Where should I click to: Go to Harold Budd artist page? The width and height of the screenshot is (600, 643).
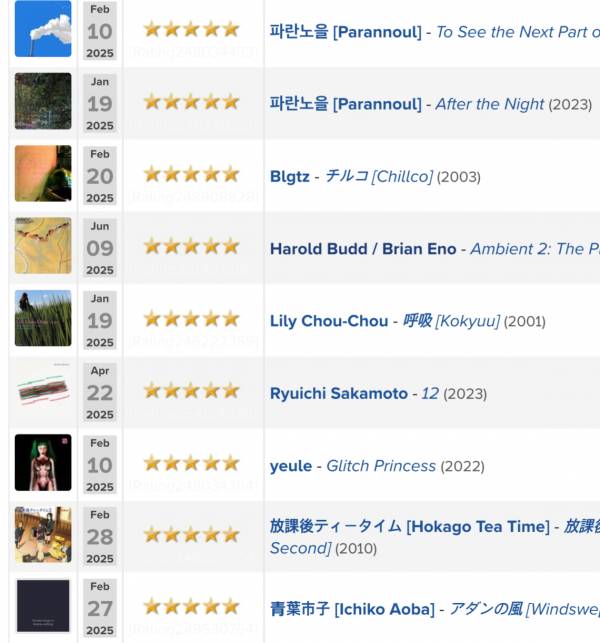319,249
